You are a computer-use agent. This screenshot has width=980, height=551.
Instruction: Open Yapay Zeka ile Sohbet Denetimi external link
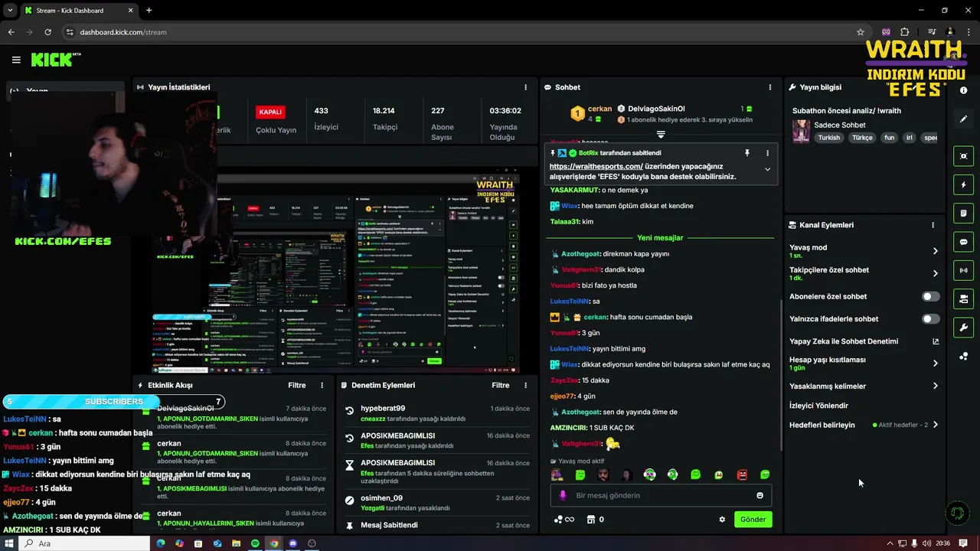pos(936,341)
